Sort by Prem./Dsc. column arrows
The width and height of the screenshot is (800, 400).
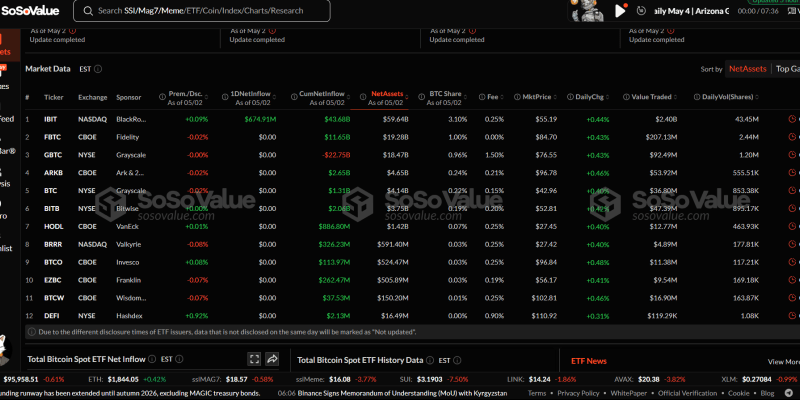pos(206,95)
